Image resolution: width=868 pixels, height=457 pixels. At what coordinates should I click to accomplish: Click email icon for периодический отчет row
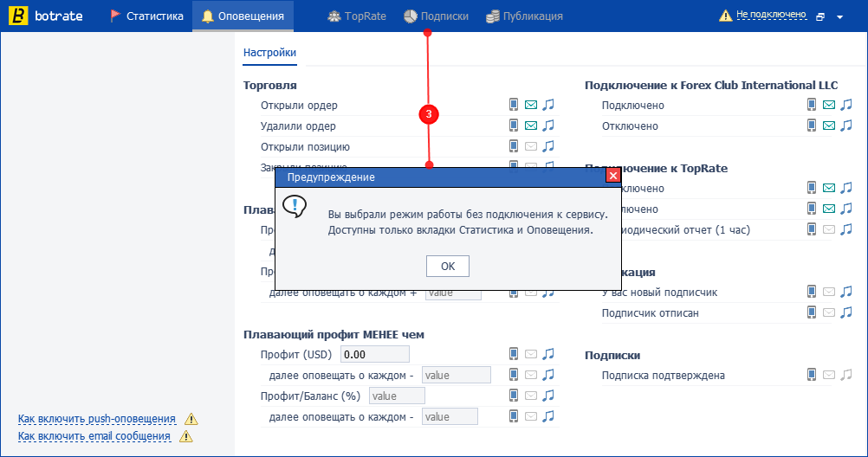829,229
